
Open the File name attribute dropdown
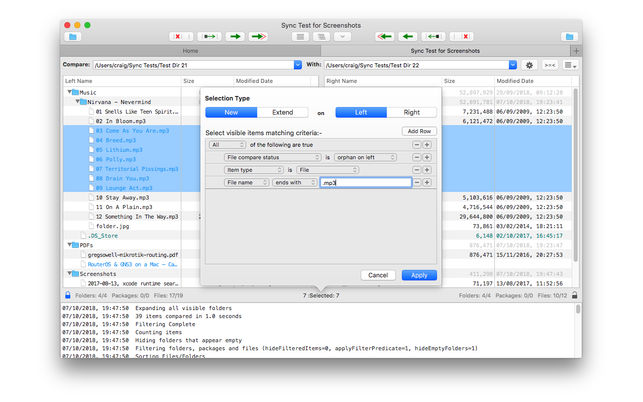coord(246,182)
